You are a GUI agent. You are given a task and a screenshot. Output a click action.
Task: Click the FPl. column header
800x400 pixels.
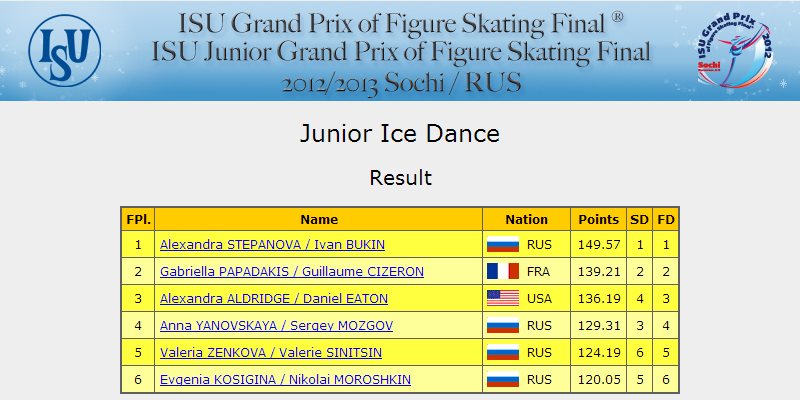point(138,220)
